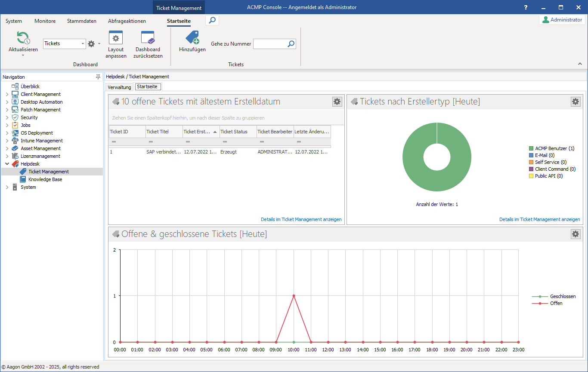
Task: Open search with the magnifier icon beside Startseite
Action: (x=212, y=20)
